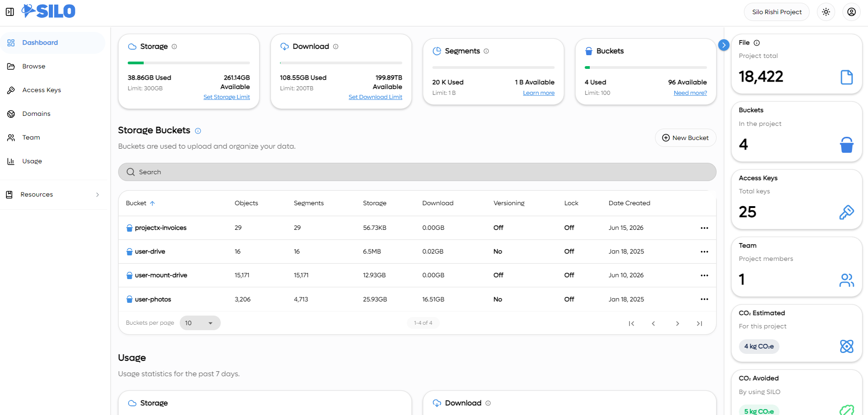Click the 4 kg CO₂e badge

tap(759, 347)
